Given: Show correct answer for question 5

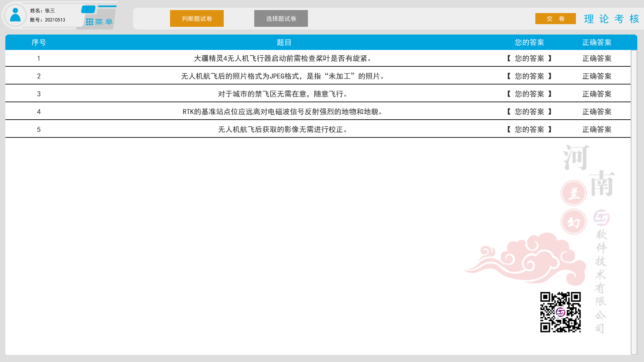Looking at the screenshot, I should tap(597, 130).
